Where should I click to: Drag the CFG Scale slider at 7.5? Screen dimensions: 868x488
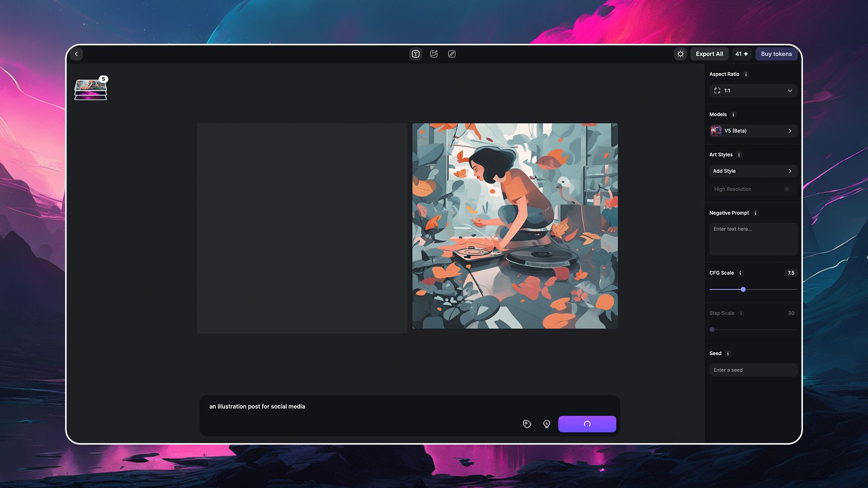743,290
